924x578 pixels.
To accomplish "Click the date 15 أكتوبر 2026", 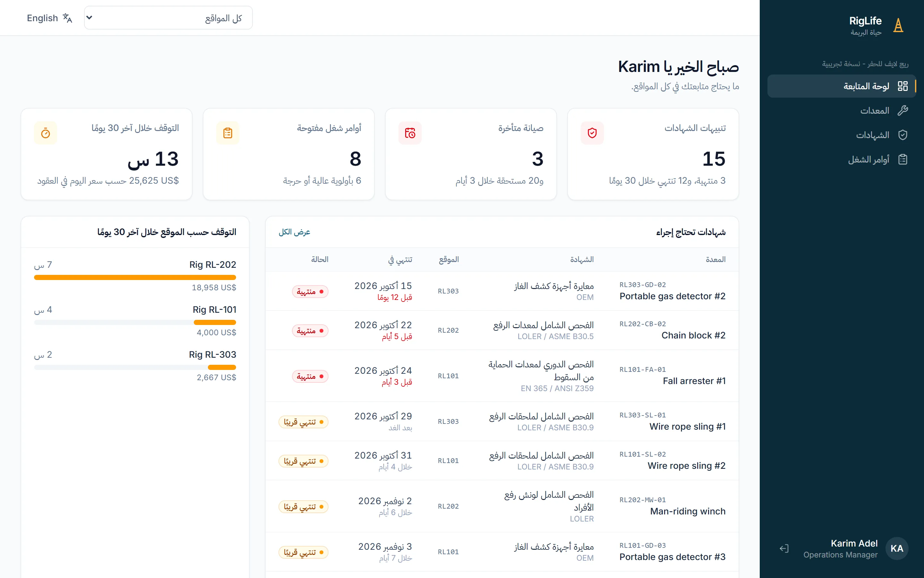I will click(383, 286).
